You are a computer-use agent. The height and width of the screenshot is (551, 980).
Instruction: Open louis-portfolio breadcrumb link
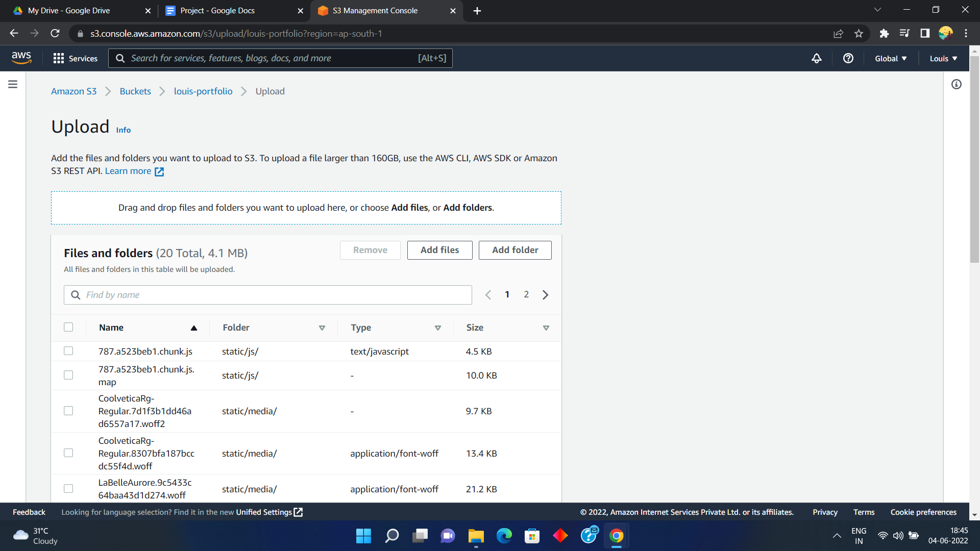[203, 91]
